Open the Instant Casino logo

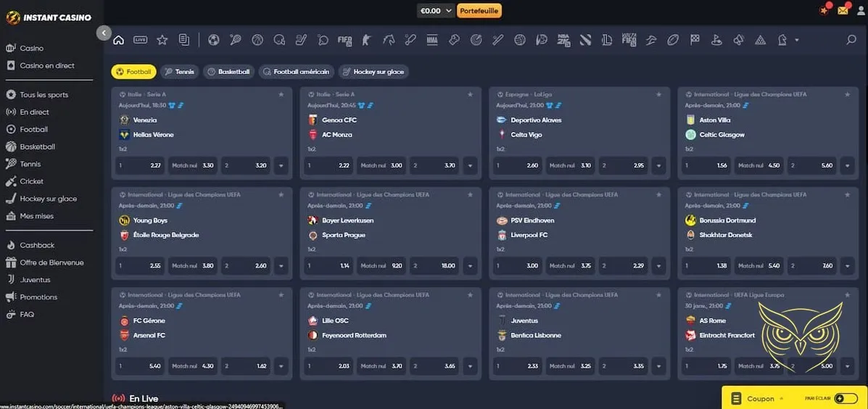[x=49, y=17]
